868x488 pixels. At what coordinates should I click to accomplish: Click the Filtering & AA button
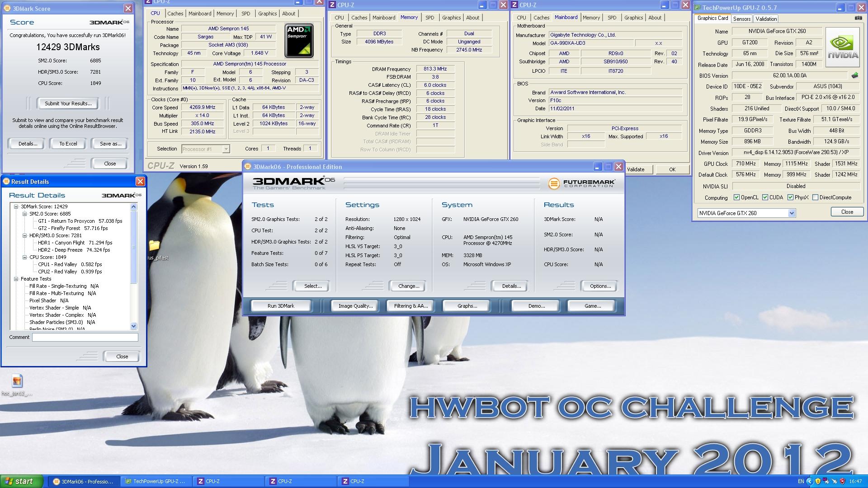click(x=410, y=306)
